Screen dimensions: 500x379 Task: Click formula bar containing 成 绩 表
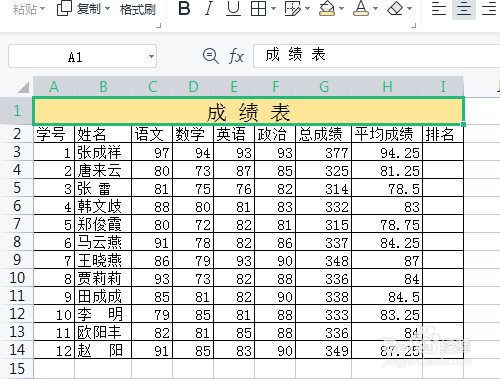[x=377, y=56]
